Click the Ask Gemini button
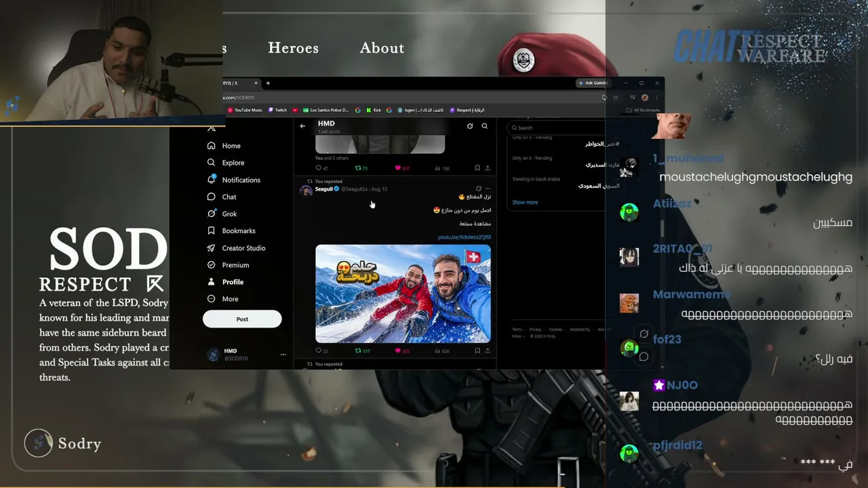Viewport: 868px width, 488px height. (x=593, y=83)
